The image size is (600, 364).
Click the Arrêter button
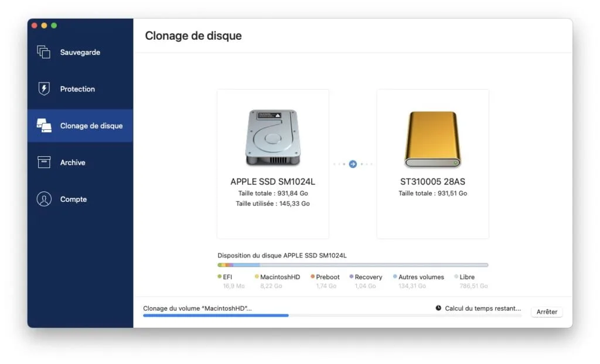tap(546, 311)
